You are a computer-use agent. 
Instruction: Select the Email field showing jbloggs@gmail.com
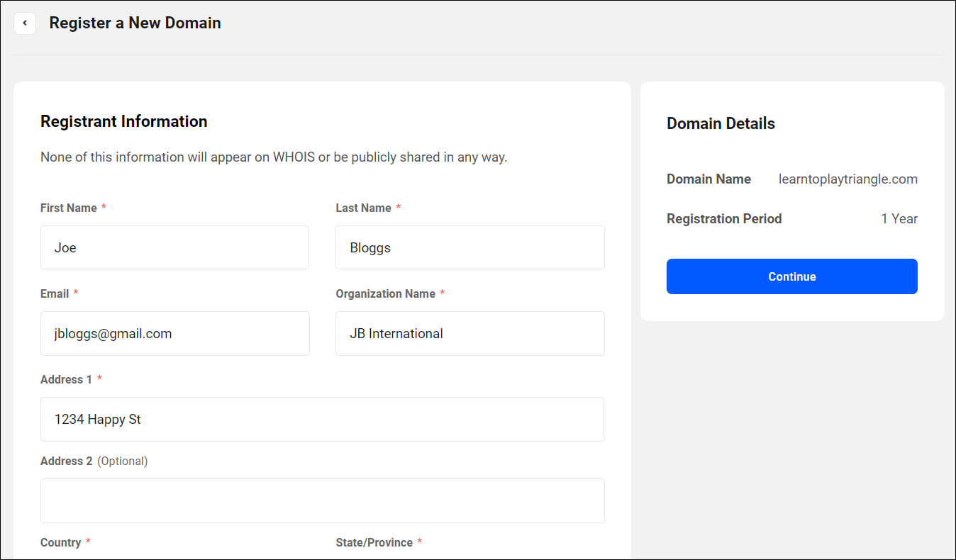174,333
